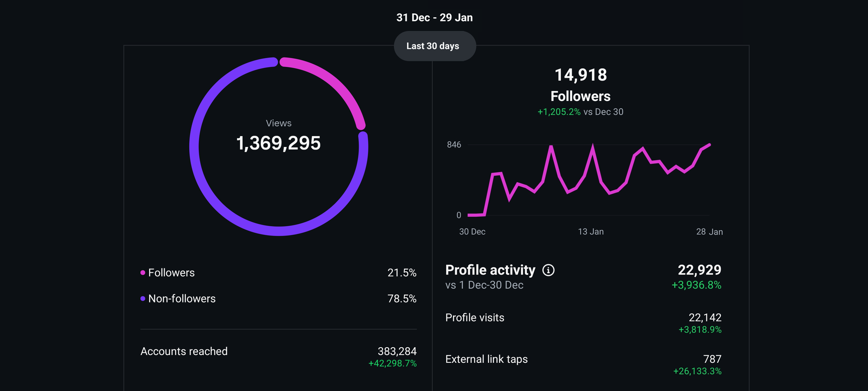The image size is (868, 391).
Task: Click the Profile activity heading
Action: [x=490, y=270]
